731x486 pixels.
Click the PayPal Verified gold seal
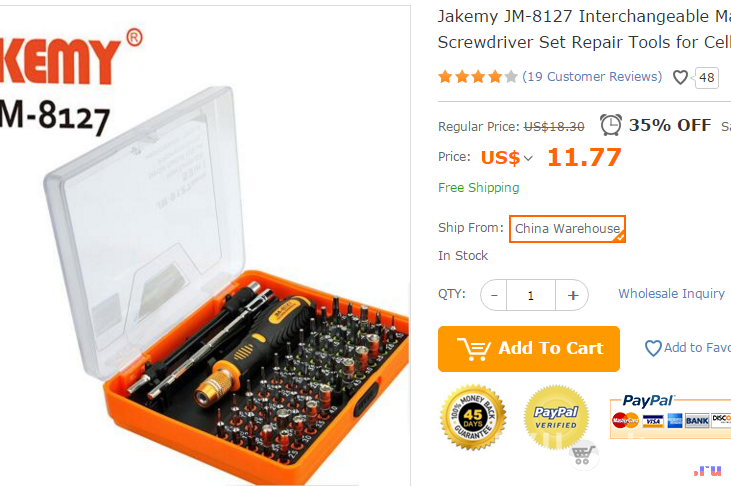pyautogui.click(x=556, y=417)
